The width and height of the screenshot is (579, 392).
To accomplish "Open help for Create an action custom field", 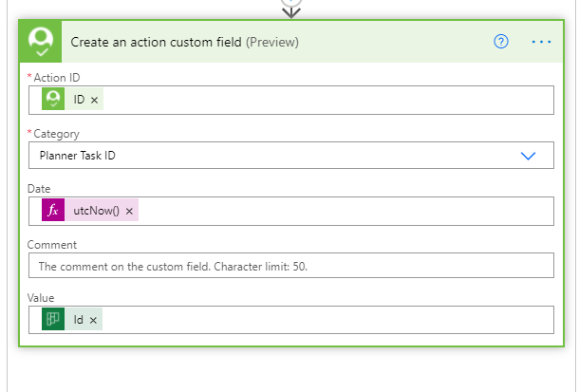I will point(501,42).
